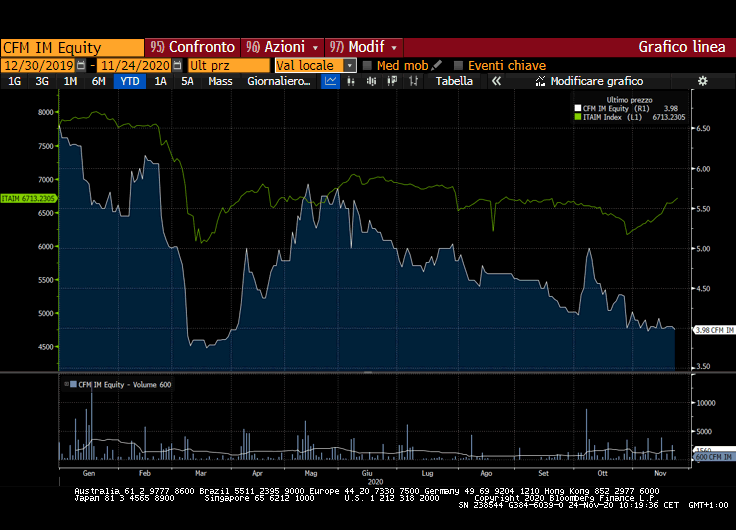Click the blue volume series legend swatch
Image resolution: width=736 pixels, height=530 pixels.
click(73, 384)
